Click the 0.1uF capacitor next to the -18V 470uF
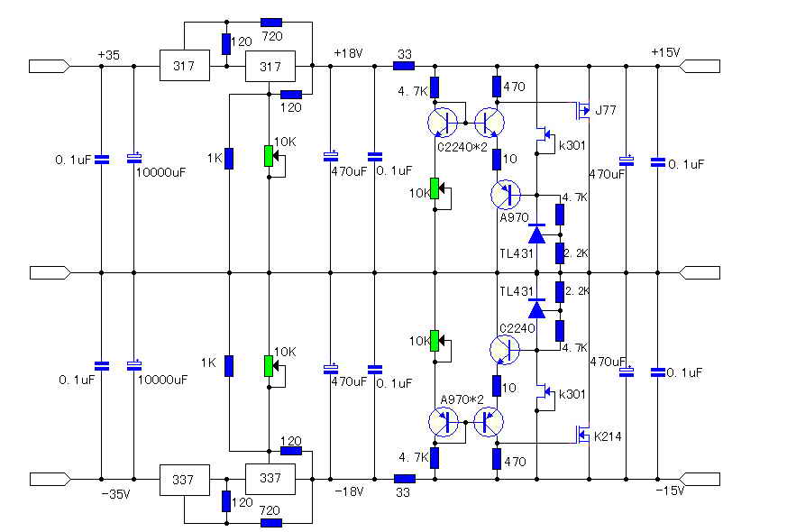 (375, 370)
